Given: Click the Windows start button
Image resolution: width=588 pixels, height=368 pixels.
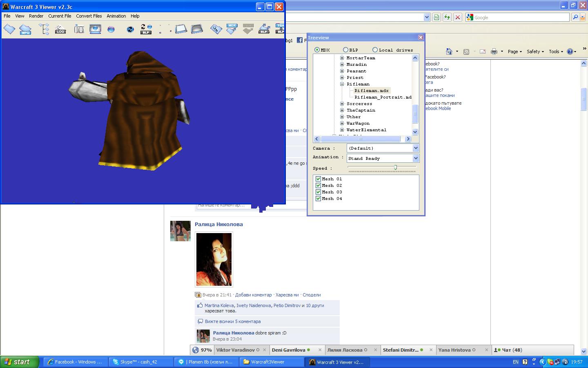Looking at the screenshot, I should 19,362.
